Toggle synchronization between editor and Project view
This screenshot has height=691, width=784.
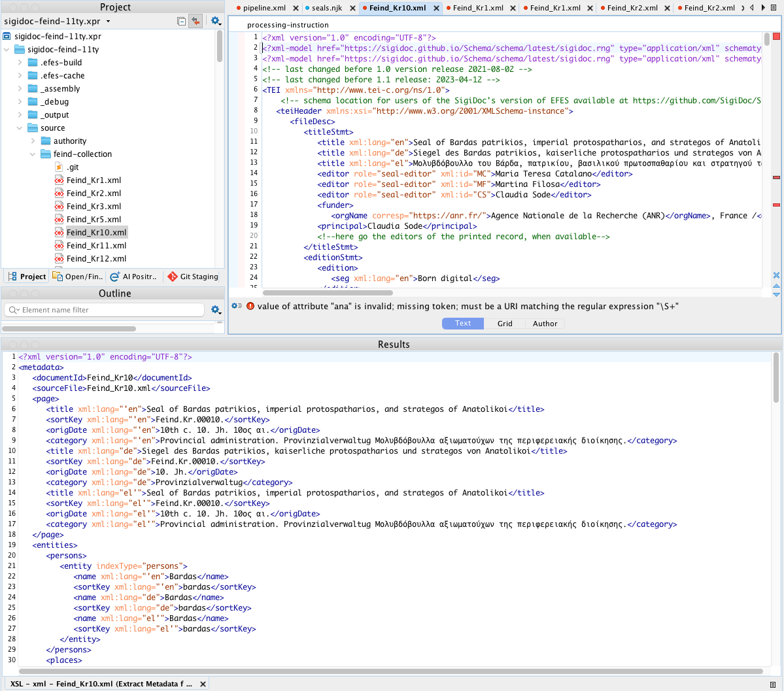196,20
